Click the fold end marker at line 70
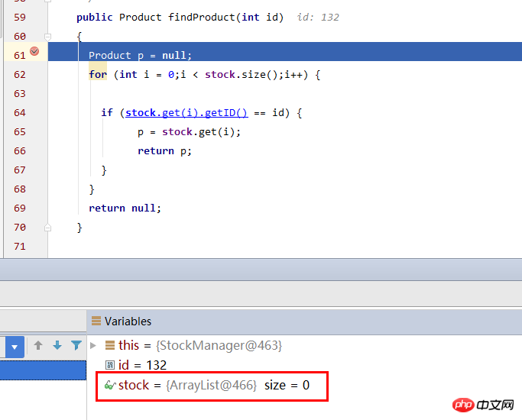 point(47,228)
